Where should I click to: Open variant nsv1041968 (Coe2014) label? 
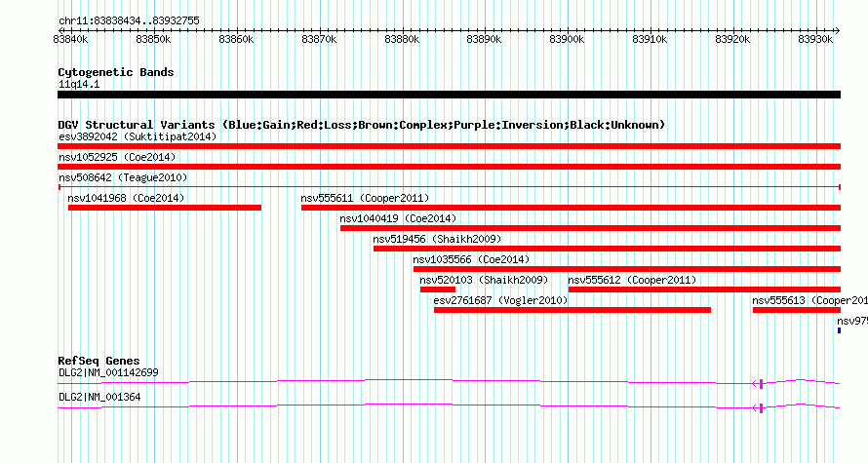126,198
